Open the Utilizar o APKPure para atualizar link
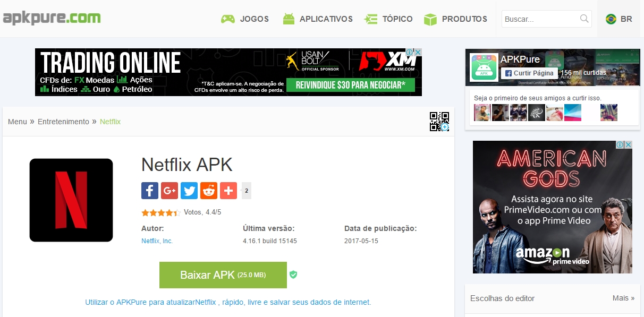The height and width of the screenshot is (317, 644). pos(228,302)
